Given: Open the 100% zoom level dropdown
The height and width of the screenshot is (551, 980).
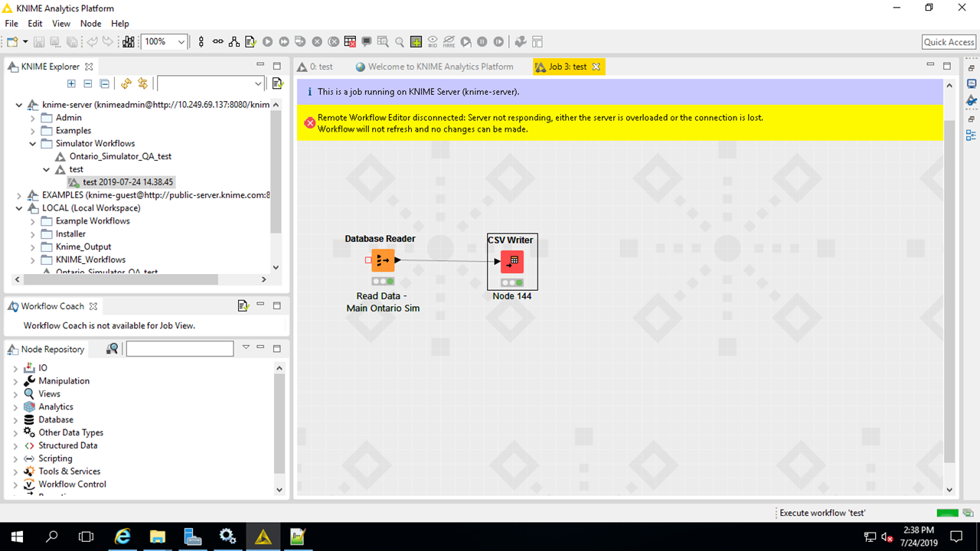Looking at the screenshot, I should point(181,42).
